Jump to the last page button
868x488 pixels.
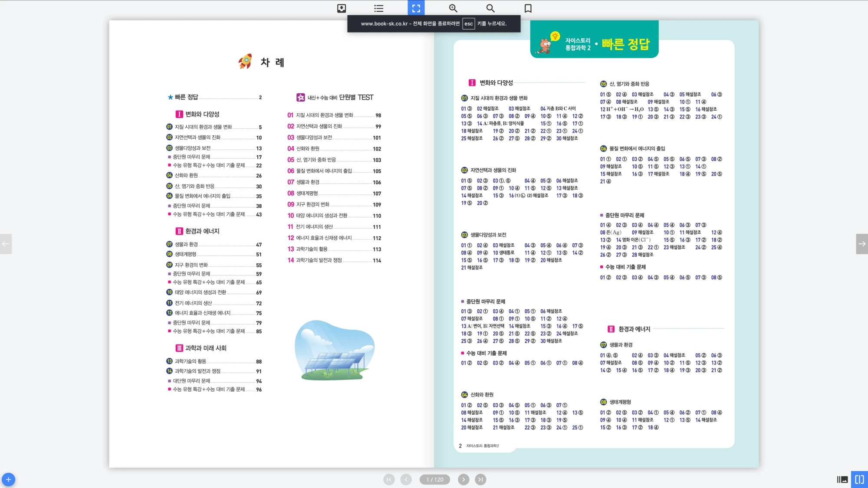click(x=481, y=479)
